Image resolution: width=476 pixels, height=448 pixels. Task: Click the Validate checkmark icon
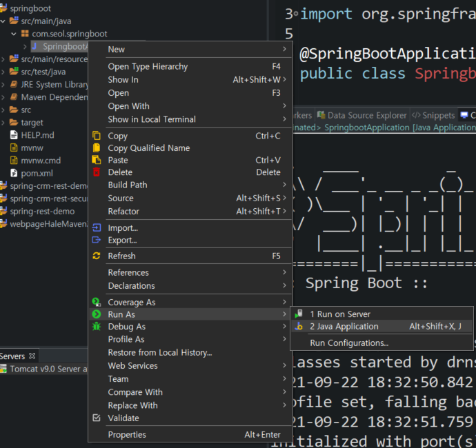(x=96, y=418)
